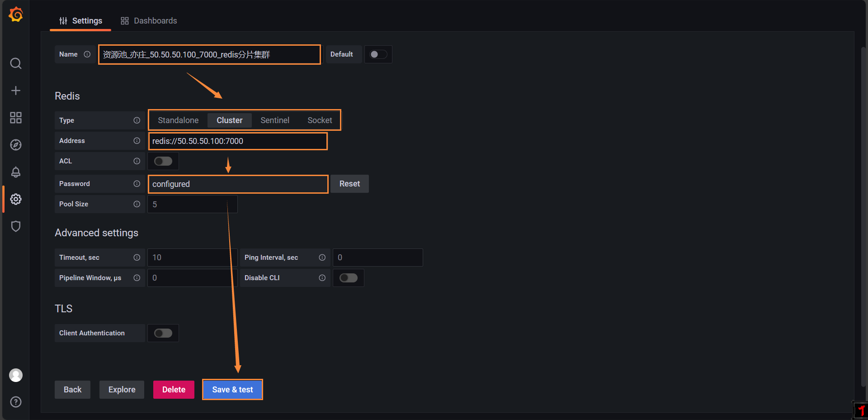Click the info icon next to Ping Interval
868x420 pixels.
pos(322,258)
